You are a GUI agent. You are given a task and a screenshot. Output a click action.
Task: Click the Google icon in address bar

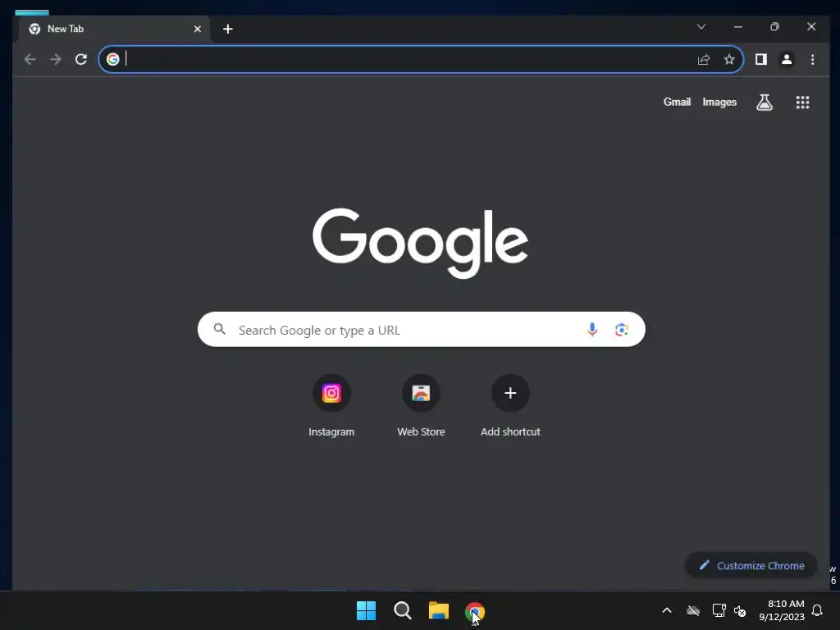[x=112, y=59]
